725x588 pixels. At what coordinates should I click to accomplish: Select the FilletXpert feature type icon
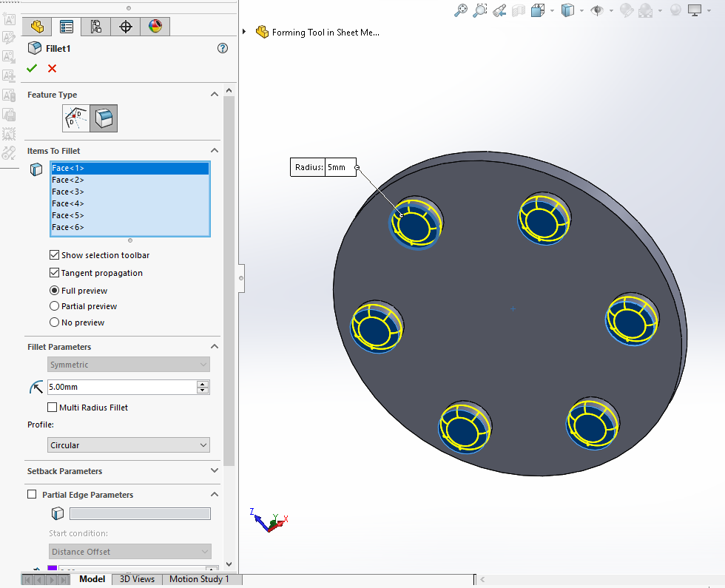76,118
